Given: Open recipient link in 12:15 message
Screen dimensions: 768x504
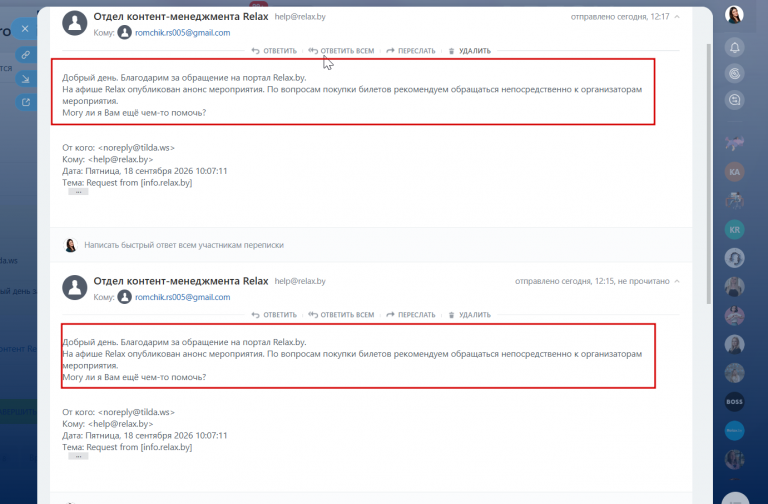Looking at the screenshot, I should point(183,297).
